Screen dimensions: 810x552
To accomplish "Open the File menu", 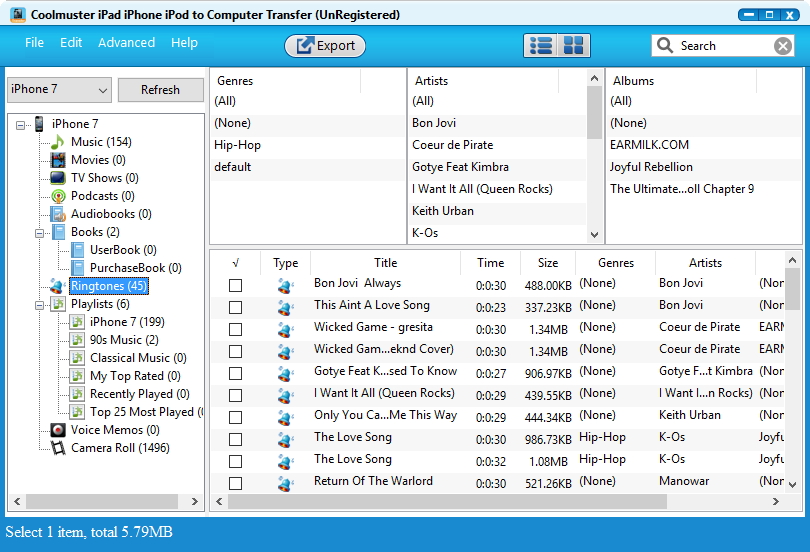I will click(x=34, y=43).
